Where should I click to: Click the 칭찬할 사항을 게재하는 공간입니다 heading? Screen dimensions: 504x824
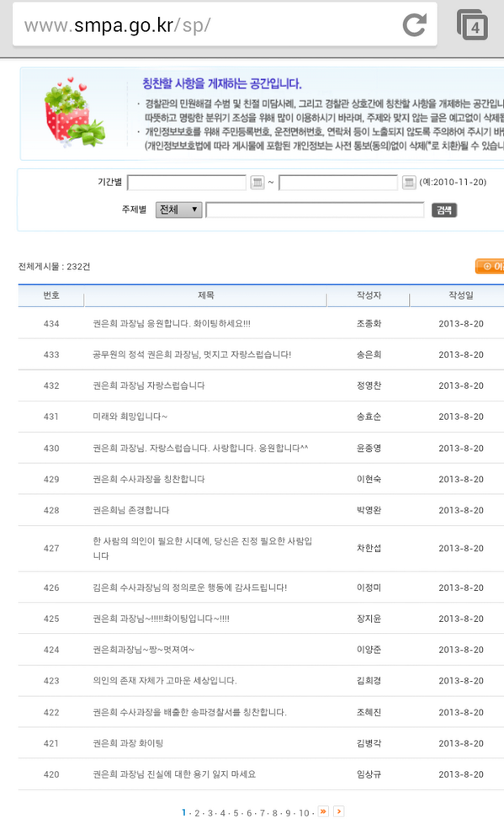click(222, 83)
